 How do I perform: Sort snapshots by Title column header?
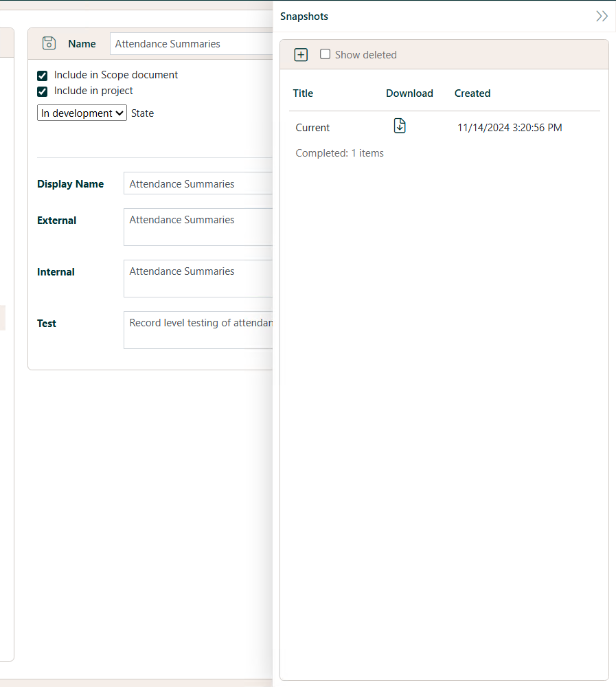pyautogui.click(x=303, y=93)
